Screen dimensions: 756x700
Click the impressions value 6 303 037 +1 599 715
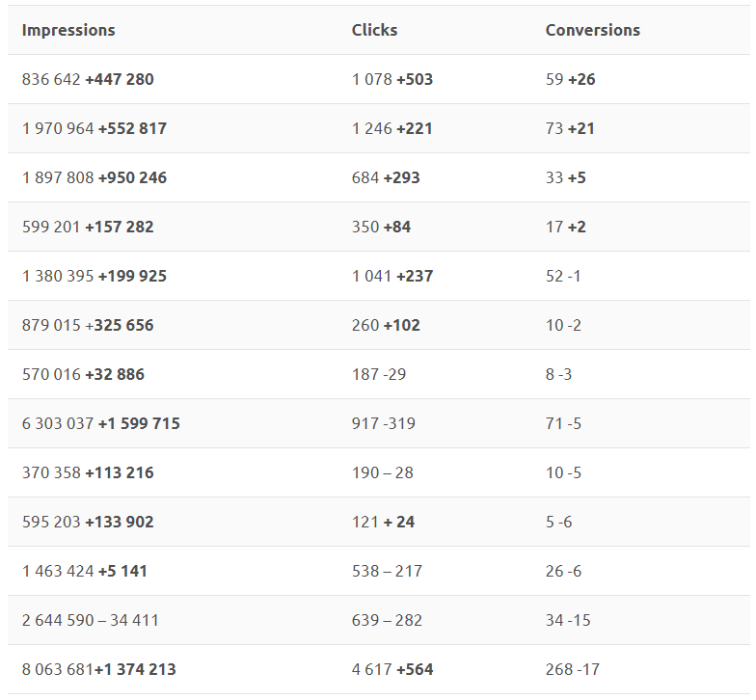point(100,423)
